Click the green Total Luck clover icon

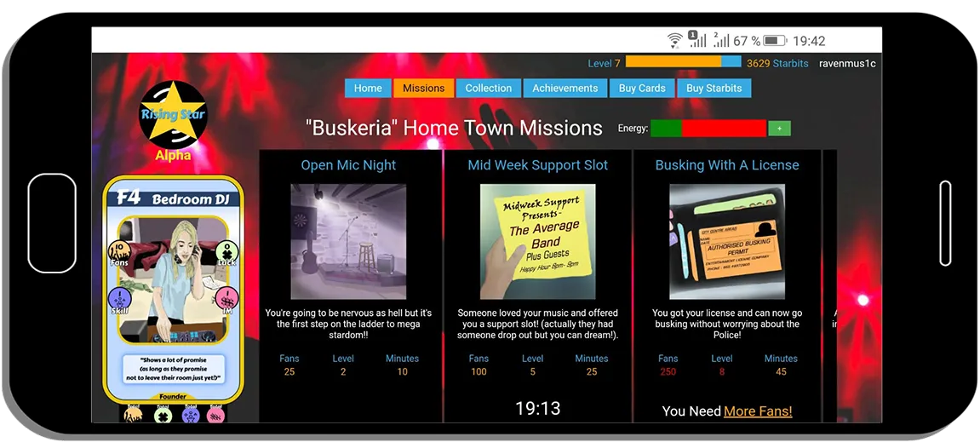click(x=162, y=415)
